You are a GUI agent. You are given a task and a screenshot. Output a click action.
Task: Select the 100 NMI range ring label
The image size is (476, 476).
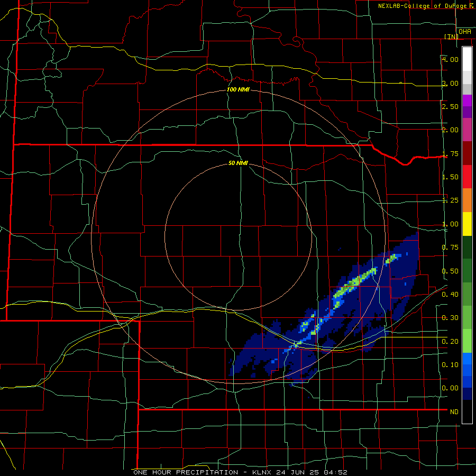[x=239, y=89]
